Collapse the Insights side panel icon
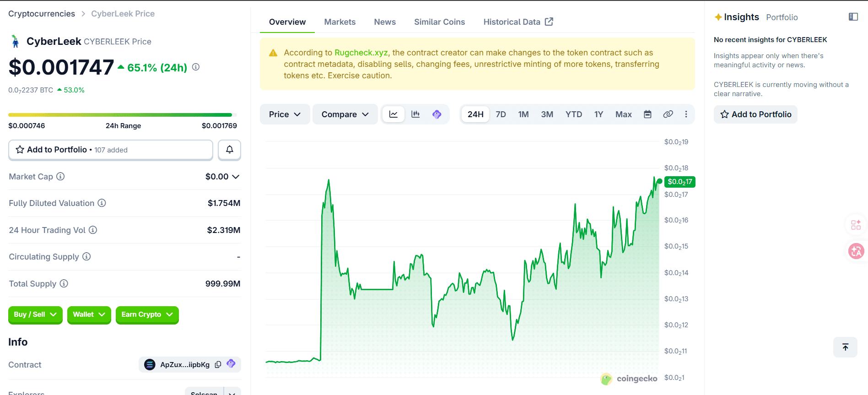Screen dimensions: 868x395 pyautogui.click(x=853, y=17)
